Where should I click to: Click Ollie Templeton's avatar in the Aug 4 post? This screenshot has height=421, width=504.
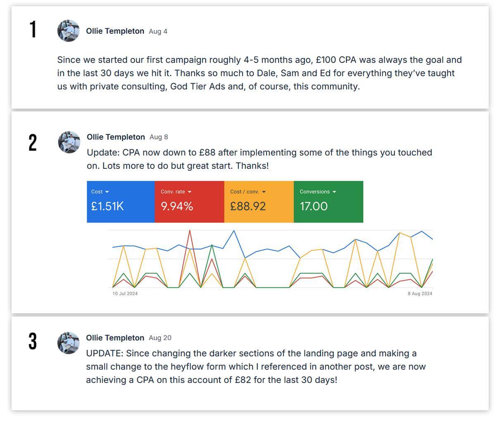click(69, 31)
